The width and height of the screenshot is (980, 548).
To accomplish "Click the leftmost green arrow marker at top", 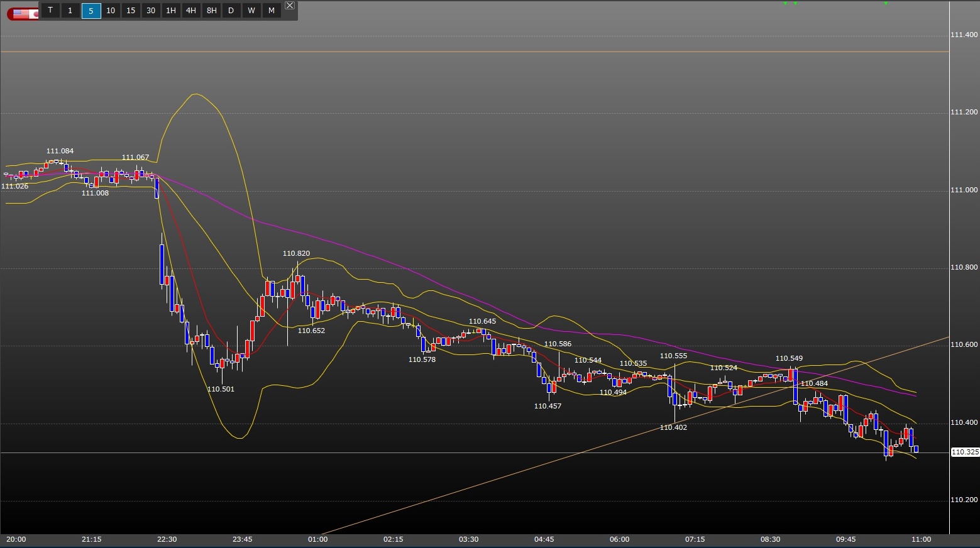I will pyautogui.click(x=785, y=4).
